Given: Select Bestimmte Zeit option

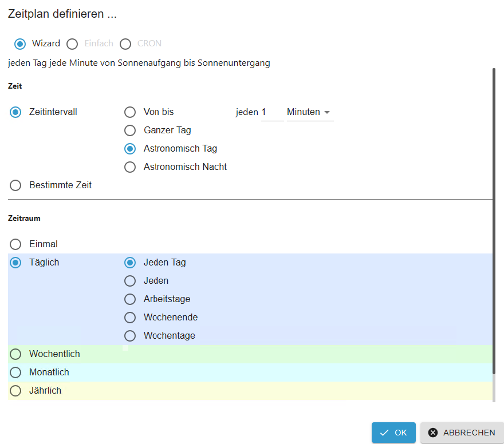Looking at the screenshot, I should pyautogui.click(x=16, y=185).
